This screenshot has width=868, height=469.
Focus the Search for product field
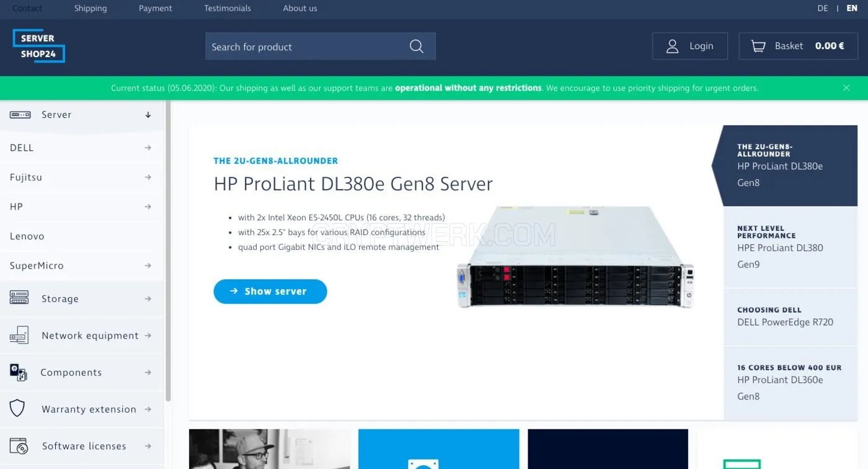point(321,47)
